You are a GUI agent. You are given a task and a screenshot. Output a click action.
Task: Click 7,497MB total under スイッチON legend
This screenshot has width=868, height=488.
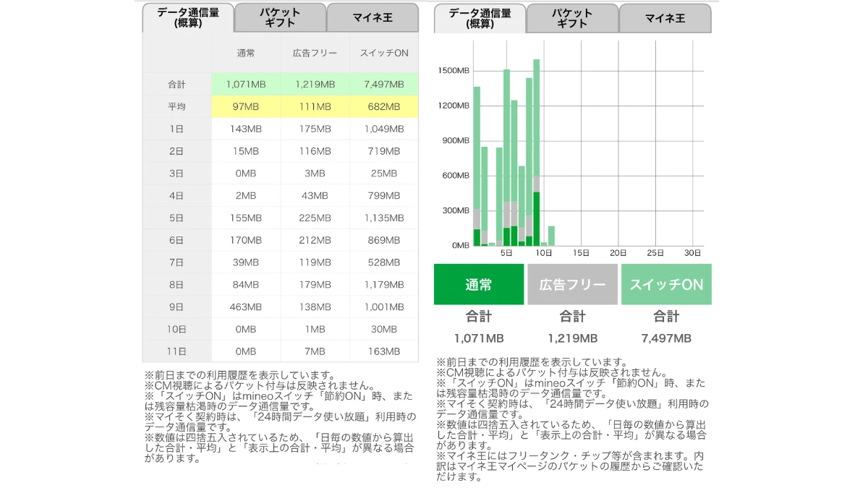[666, 338]
